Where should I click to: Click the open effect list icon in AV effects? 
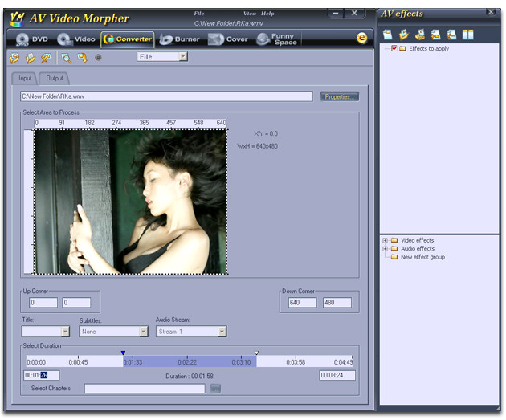(404, 35)
